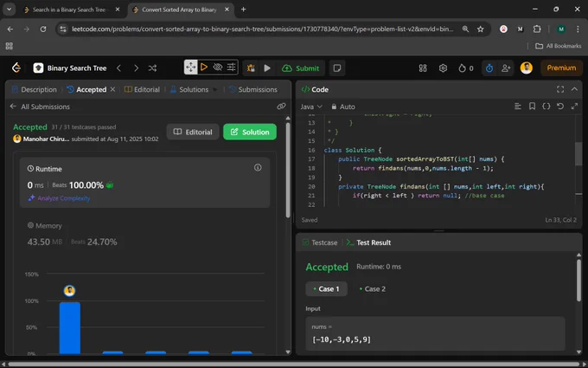Image resolution: width=588 pixels, height=368 pixels.
Task: Select Case 2
Action: (373, 288)
